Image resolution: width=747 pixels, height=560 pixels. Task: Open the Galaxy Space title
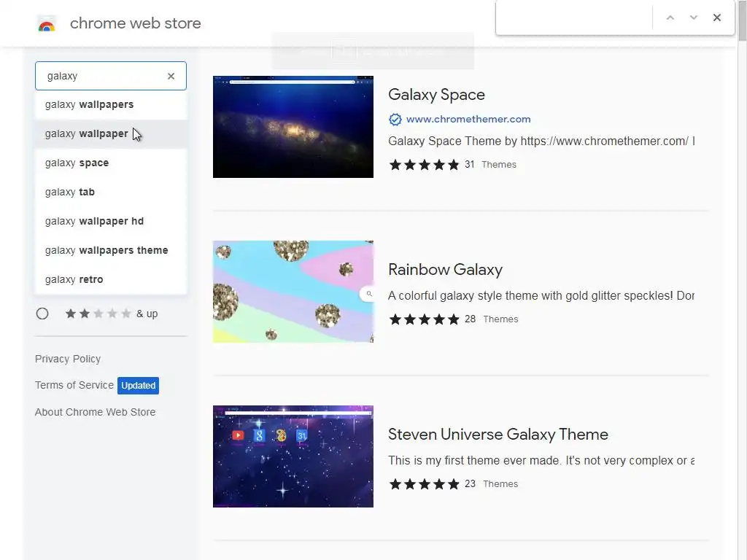436,94
